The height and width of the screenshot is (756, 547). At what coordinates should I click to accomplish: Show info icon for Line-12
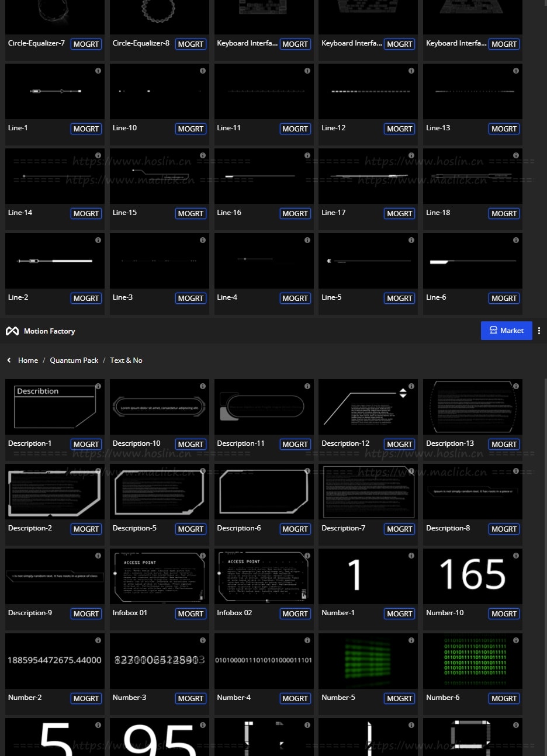pyautogui.click(x=411, y=71)
